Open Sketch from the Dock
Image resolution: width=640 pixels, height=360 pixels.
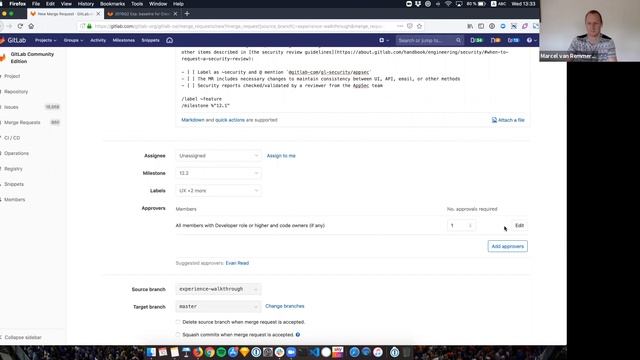coord(244,352)
